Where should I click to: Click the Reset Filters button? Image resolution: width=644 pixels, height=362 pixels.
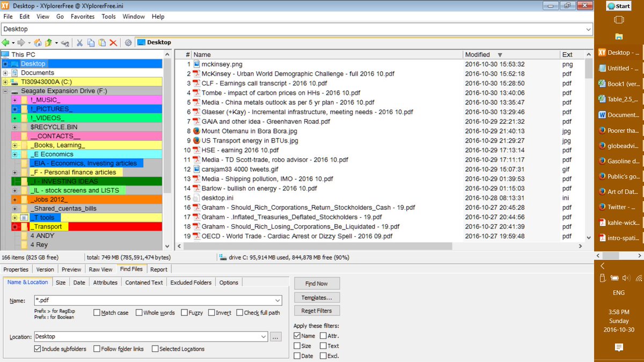click(x=317, y=311)
